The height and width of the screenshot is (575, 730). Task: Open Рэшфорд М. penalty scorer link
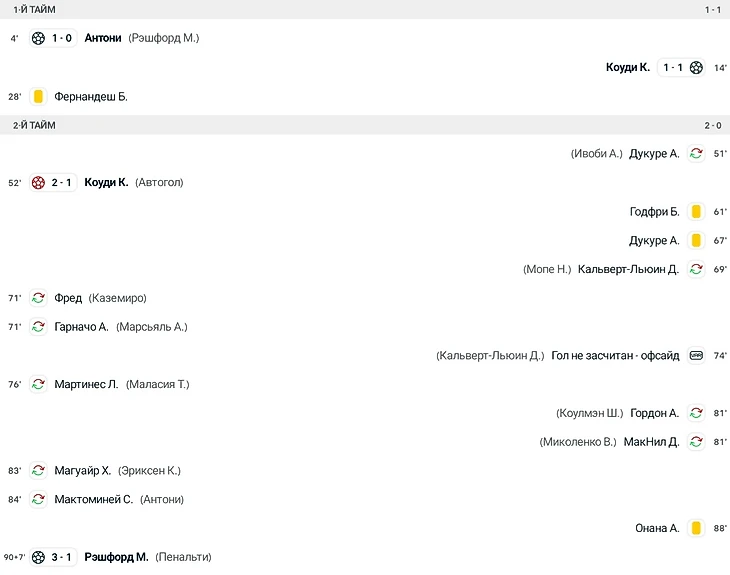[x=116, y=557]
